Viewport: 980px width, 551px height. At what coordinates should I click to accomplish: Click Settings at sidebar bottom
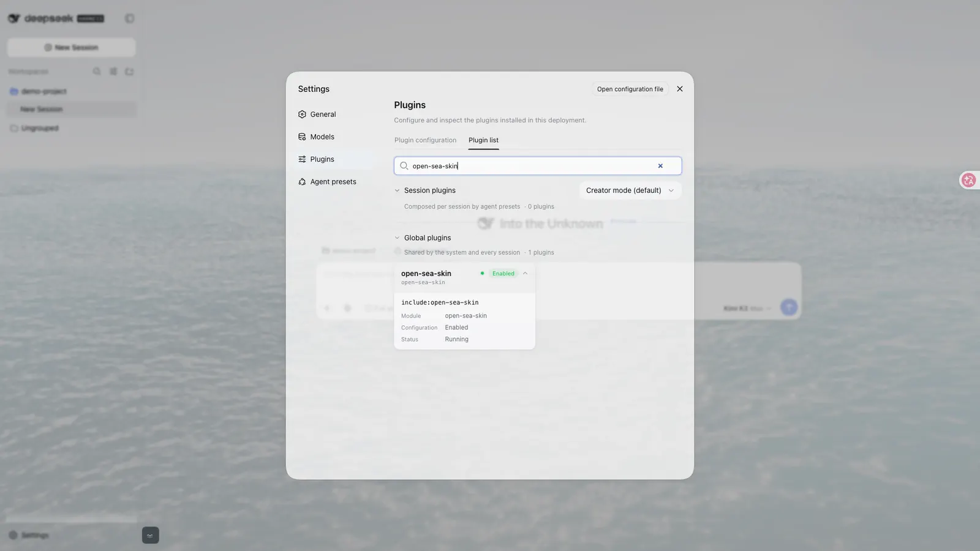coord(29,535)
